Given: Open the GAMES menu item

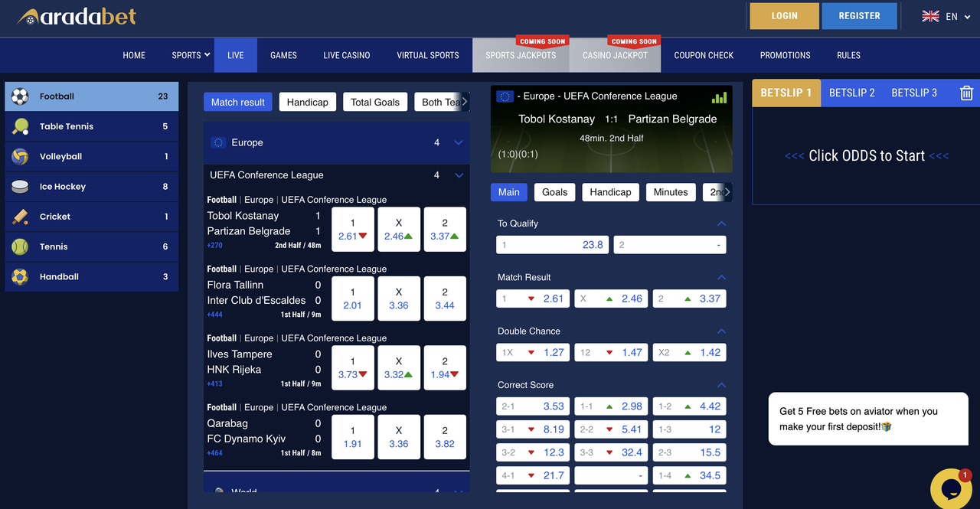Looking at the screenshot, I should pos(283,55).
